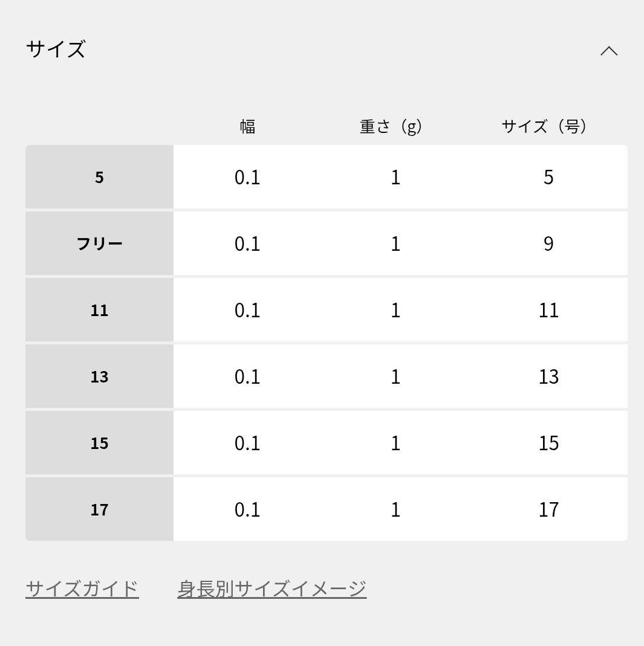Click the サイズ section title
The image size is (644, 646).
point(56,50)
